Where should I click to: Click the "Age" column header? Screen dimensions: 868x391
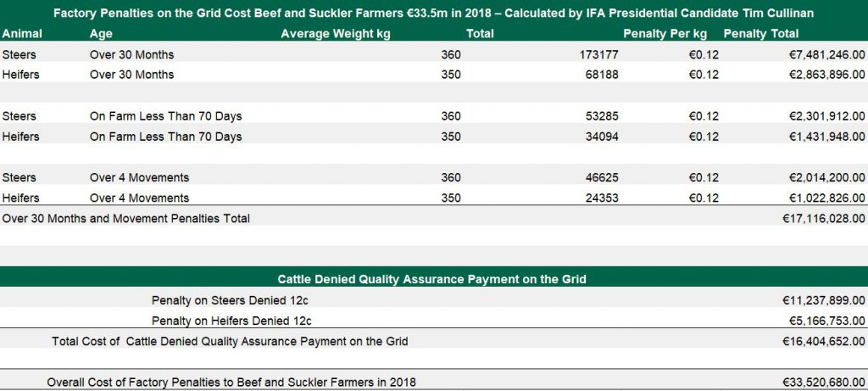[x=100, y=34]
